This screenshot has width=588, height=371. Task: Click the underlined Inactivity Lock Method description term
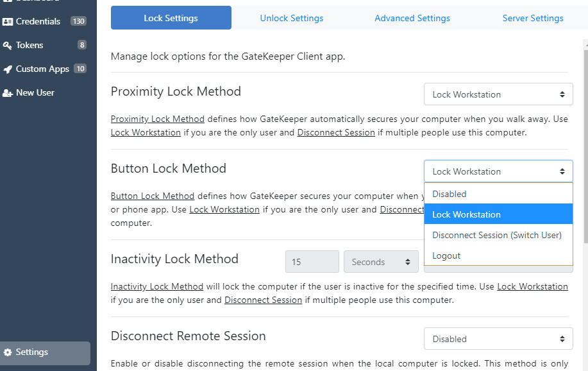click(x=157, y=286)
